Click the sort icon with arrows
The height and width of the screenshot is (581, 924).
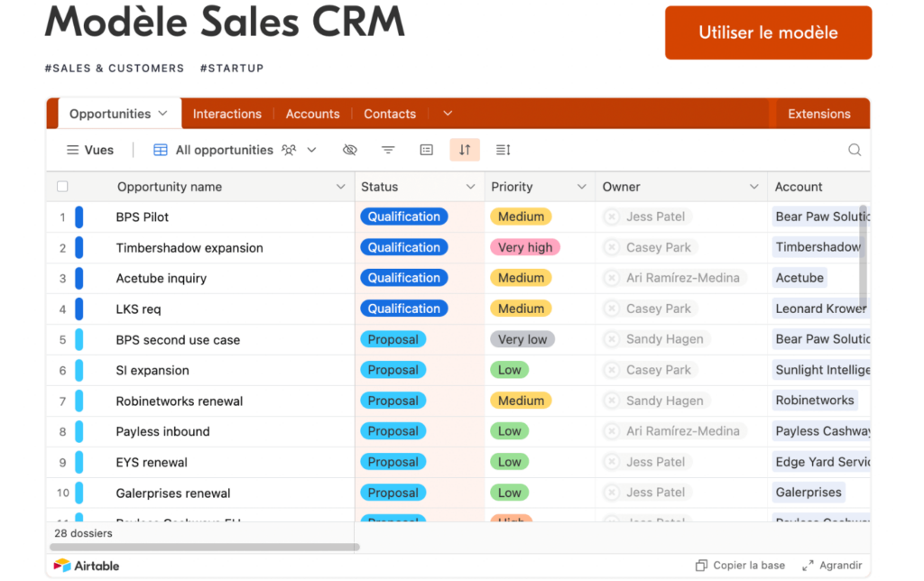coord(464,150)
